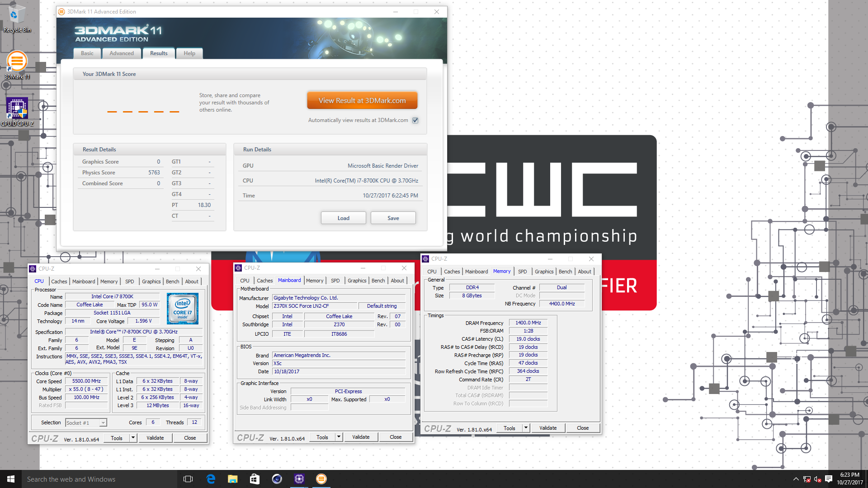Screen dimensions: 868x488
Task: Open the Bench tab in CPU-Z CPU window
Action: [x=173, y=282]
